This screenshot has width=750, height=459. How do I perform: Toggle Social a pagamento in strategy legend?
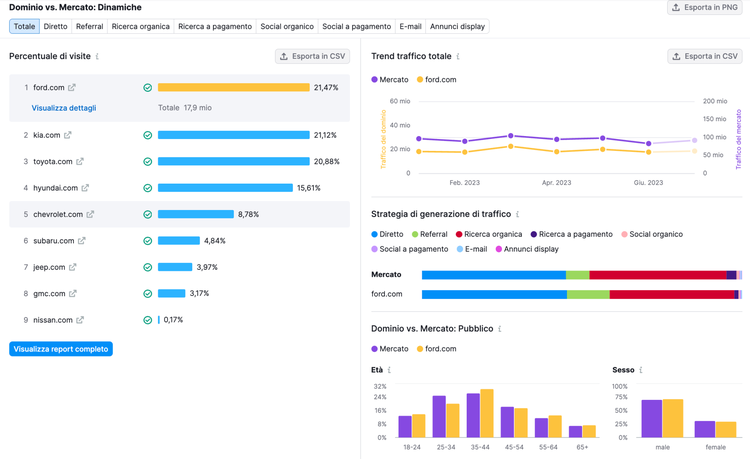coord(410,249)
